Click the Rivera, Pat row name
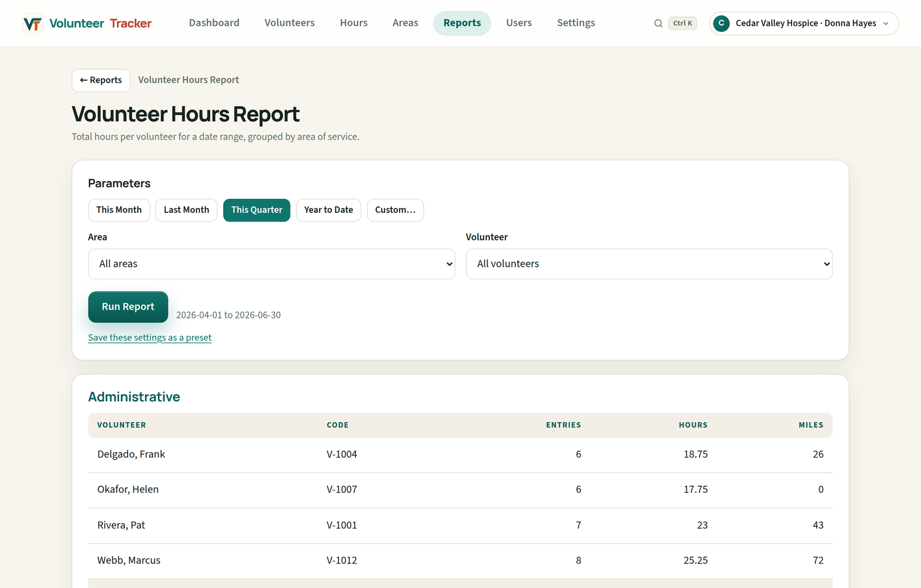921x588 pixels. (x=121, y=525)
